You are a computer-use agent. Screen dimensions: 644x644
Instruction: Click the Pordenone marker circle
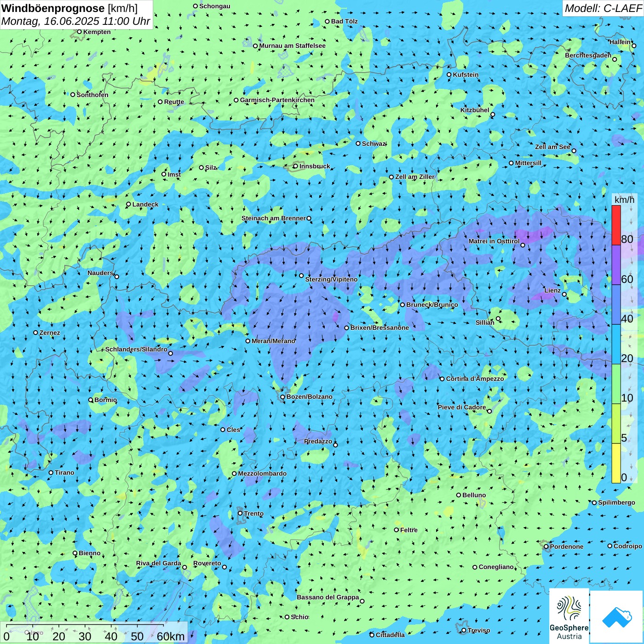pyautogui.click(x=546, y=546)
